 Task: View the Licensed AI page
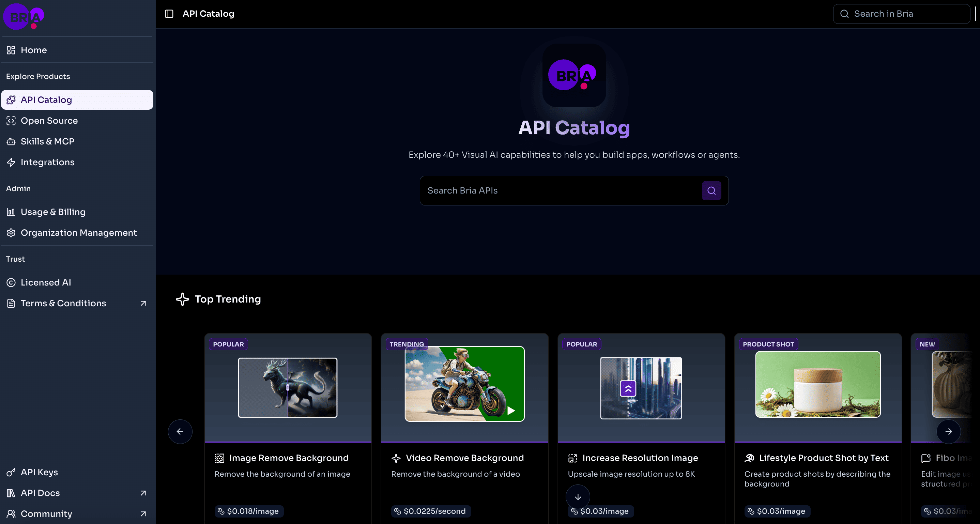[77, 282]
